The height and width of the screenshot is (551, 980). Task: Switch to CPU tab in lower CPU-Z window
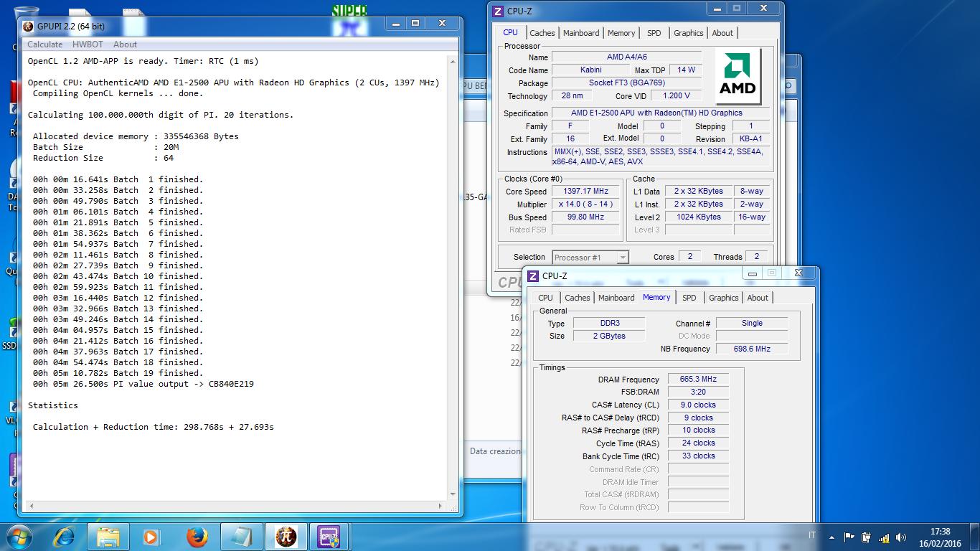point(545,298)
